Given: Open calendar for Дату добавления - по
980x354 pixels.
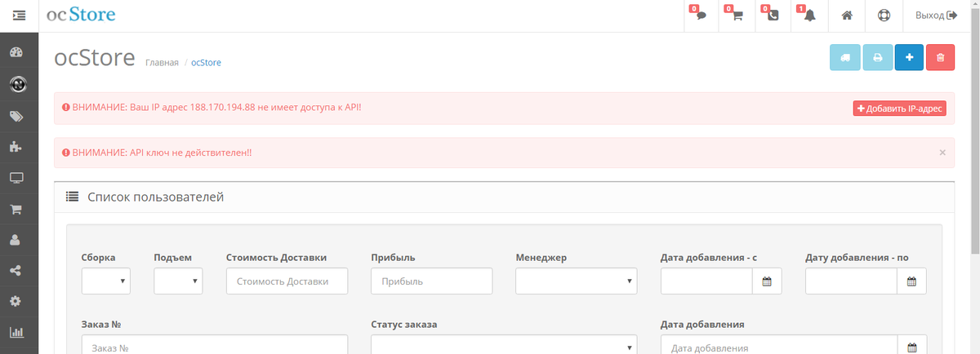Looking at the screenshot, I should point(911,281).
